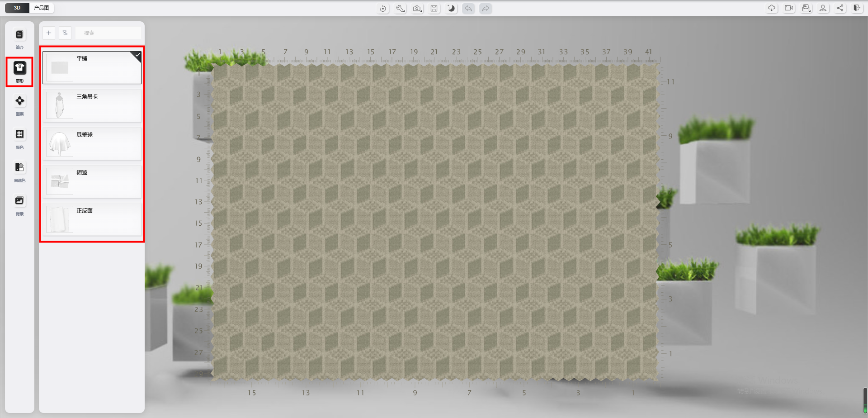868x418 pixels.
Task: Take a screenshot with the camera icon
Action: pyautogui.click(x=417, y=9)
